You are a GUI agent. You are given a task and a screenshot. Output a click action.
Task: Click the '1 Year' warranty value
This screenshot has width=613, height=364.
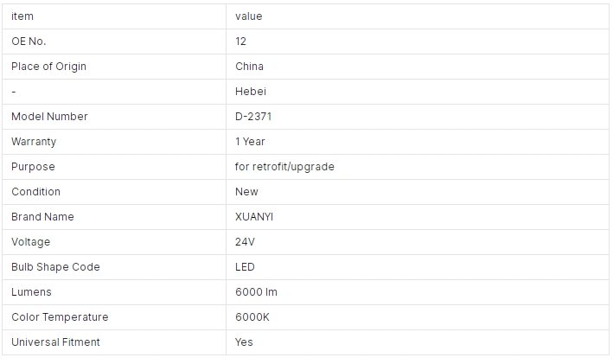[x=250, y=142]
